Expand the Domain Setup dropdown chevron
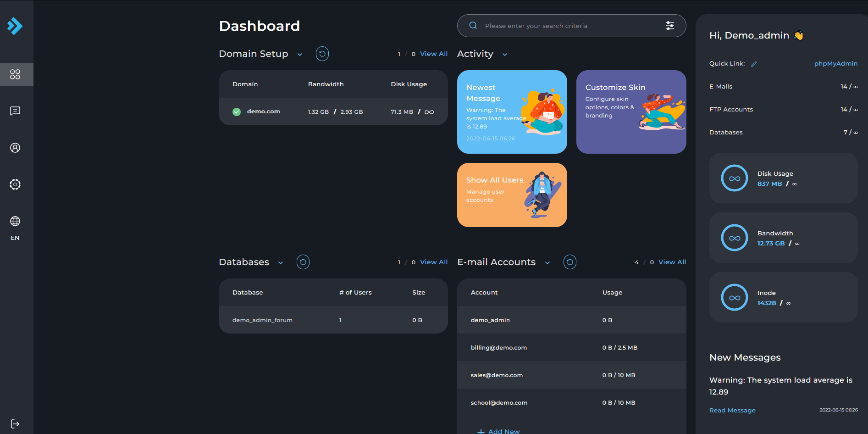 [300, 55]
